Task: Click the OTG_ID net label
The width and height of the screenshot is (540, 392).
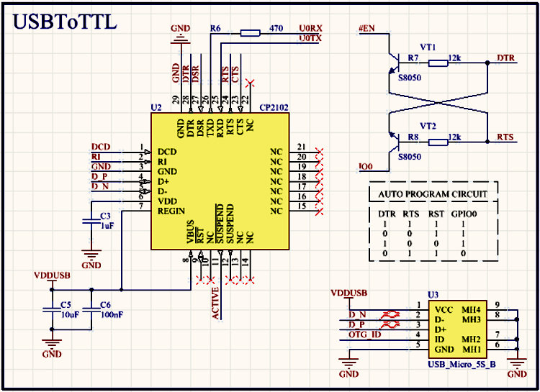Action: [x=365, y=334]
